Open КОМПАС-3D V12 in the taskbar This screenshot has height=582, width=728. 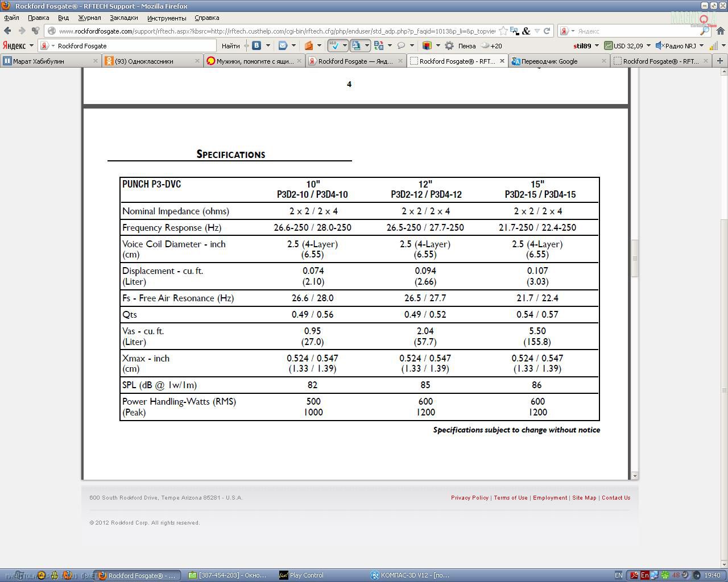[x=410, y=575]
